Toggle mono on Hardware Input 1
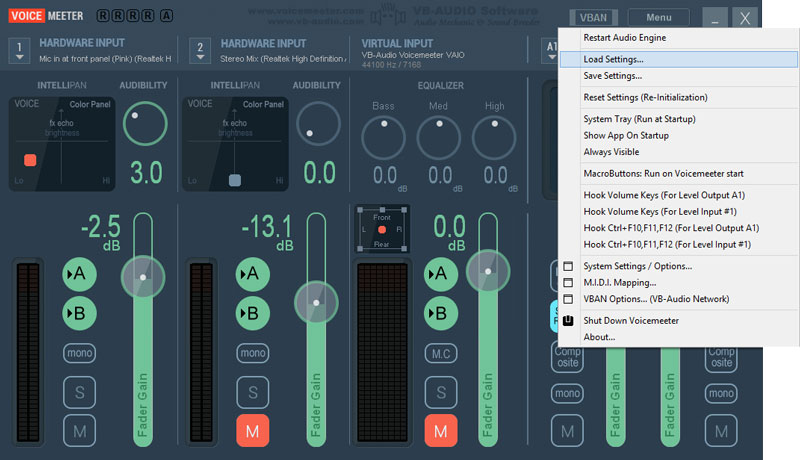 point(79,353)
